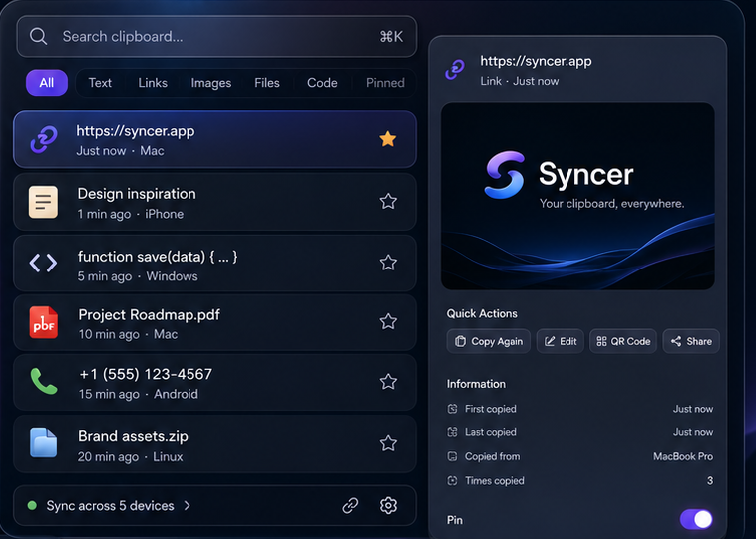This screenshot has width=756, height=539.
Task: Switch to the Links filter tab
Action: click(153, 83)
